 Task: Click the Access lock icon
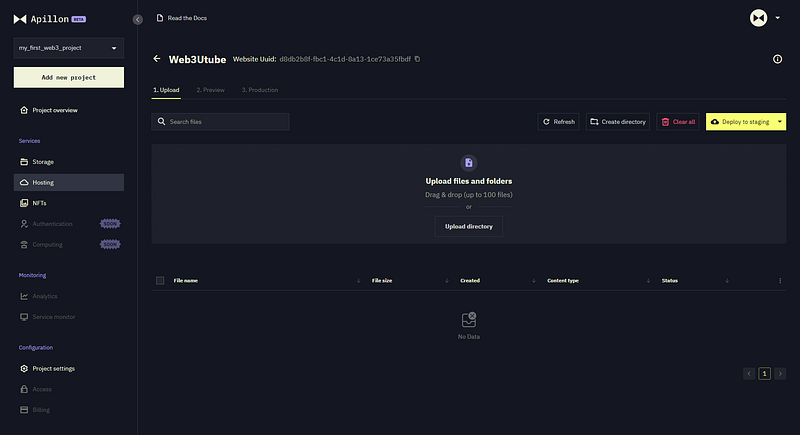click(24, 389)
